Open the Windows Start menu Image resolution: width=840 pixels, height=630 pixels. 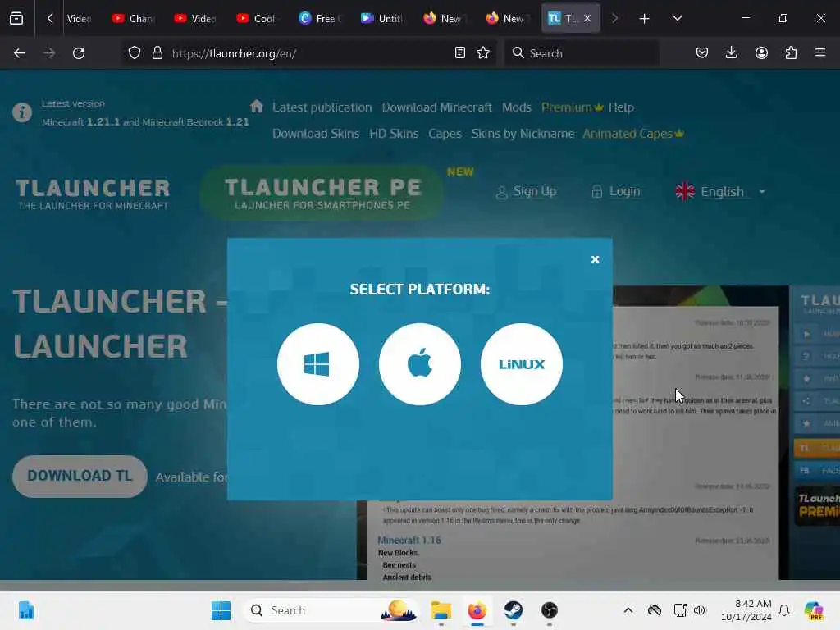pos(221,610)
